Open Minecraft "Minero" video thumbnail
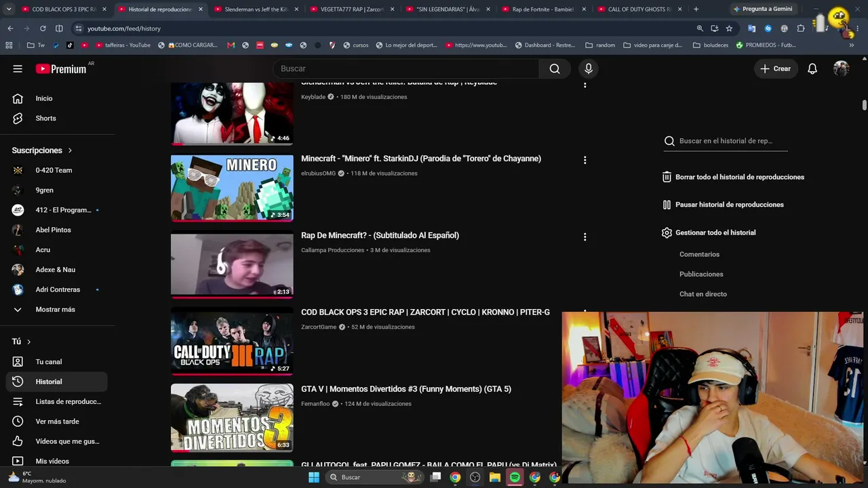Viewport: 868px width, 488px height. coord(232,188)
